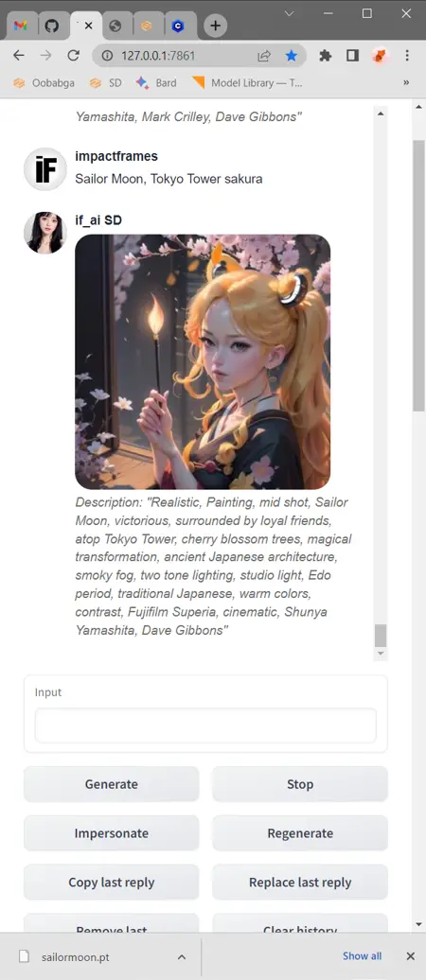Viewport: 426px width, 980px height.
Task: Open the Gmail browser tab
Action: coord(21,26)
